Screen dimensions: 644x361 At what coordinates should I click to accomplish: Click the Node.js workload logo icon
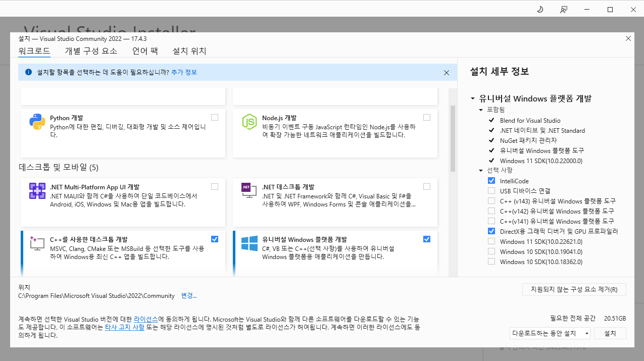click(250, 122)
